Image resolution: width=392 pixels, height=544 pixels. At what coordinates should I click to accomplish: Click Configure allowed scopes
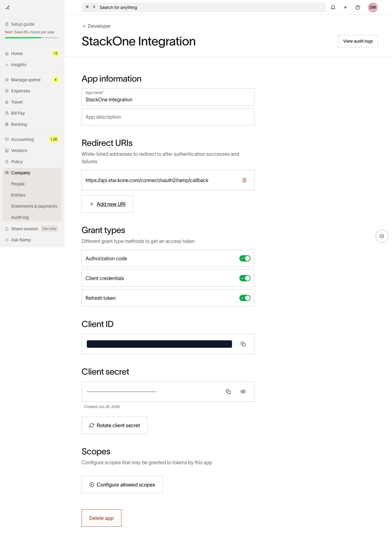[122, 485]
